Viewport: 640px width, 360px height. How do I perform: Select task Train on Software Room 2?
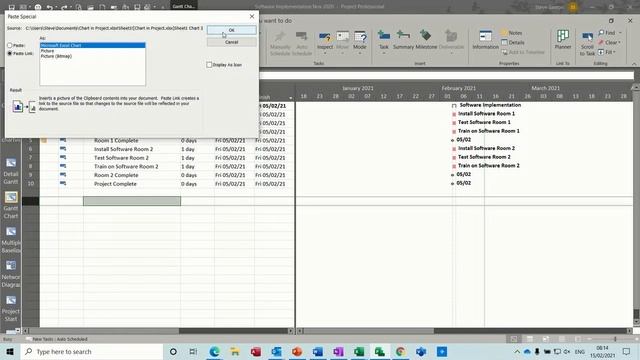126,167
